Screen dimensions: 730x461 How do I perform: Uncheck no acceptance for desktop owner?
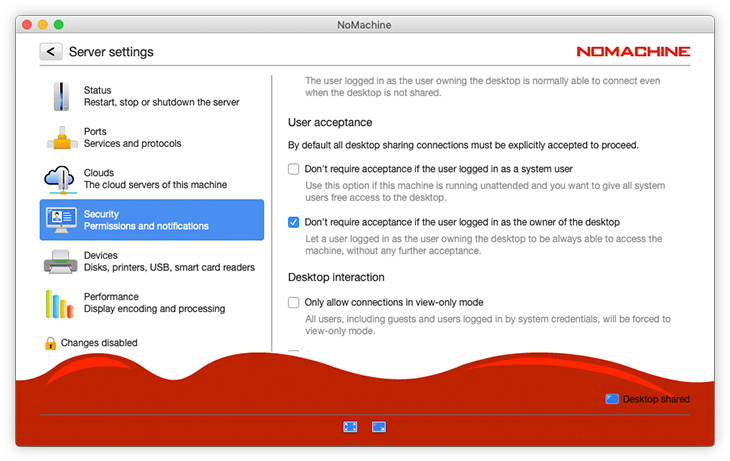coord(294,222)
